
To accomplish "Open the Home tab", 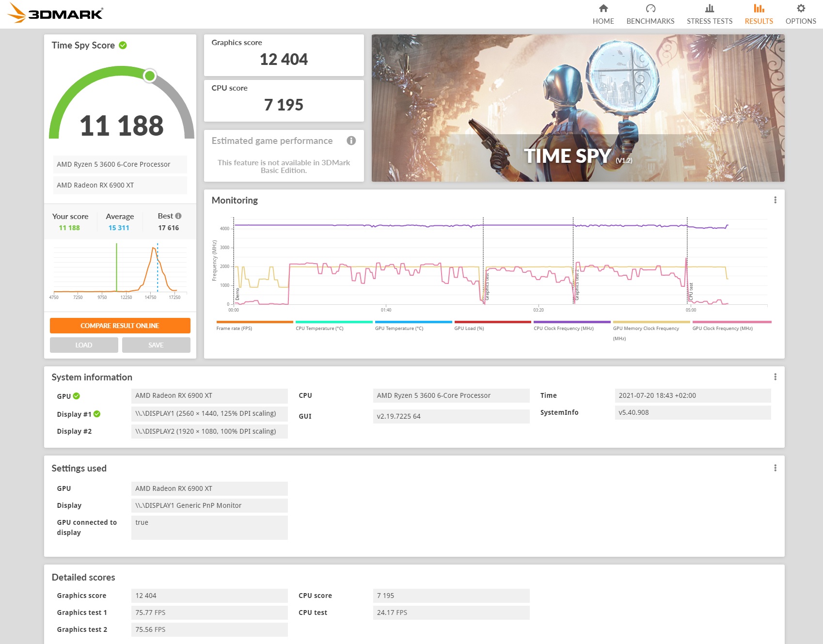I will 603,15.
